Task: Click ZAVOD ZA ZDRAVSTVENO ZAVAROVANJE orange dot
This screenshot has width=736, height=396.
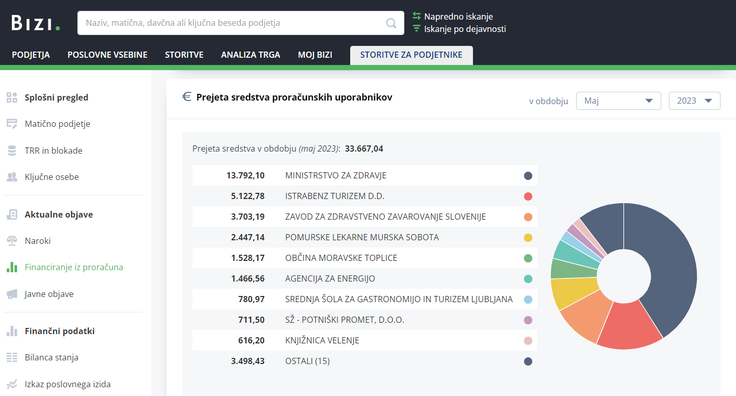Action: (528, 217)
